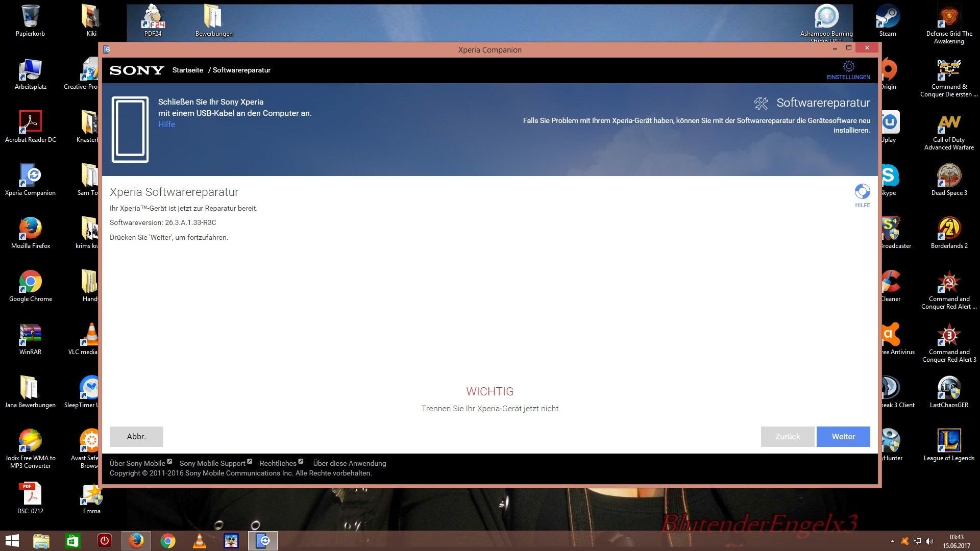Open File Explorer in taskbar
Screen dimensions: 980x551
pos(41,541)
